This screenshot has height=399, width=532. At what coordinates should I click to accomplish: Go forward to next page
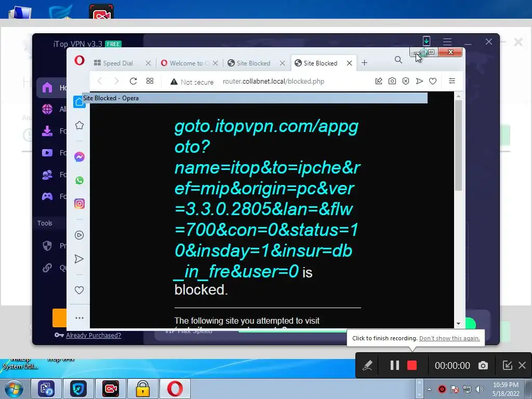pyautogui.click(x=116, y=81)
